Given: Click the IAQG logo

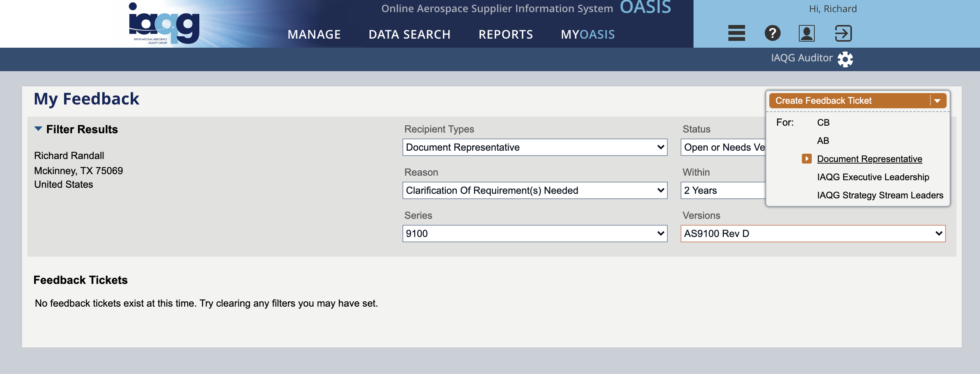Looking at the screenshot, I should pyautogui.click(x=164, y=23).
